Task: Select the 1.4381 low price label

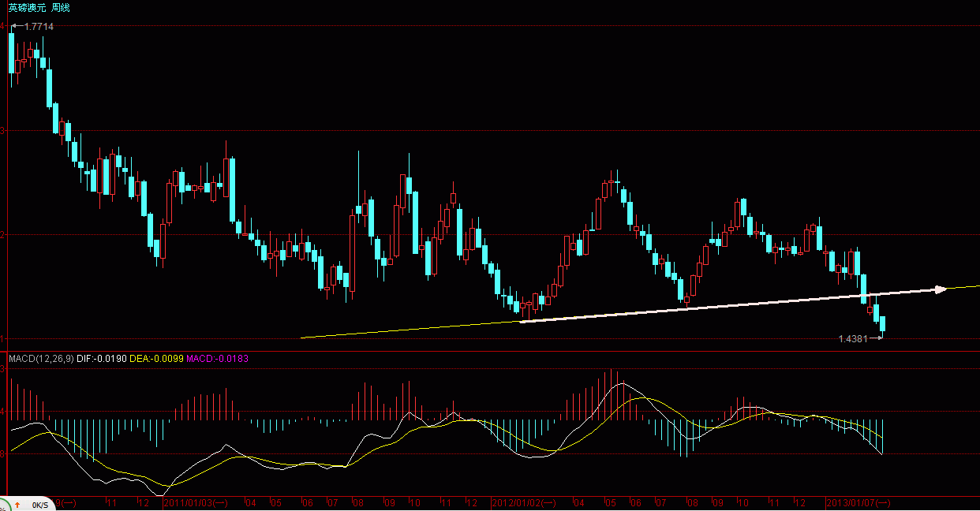Action: click(853, 338)
